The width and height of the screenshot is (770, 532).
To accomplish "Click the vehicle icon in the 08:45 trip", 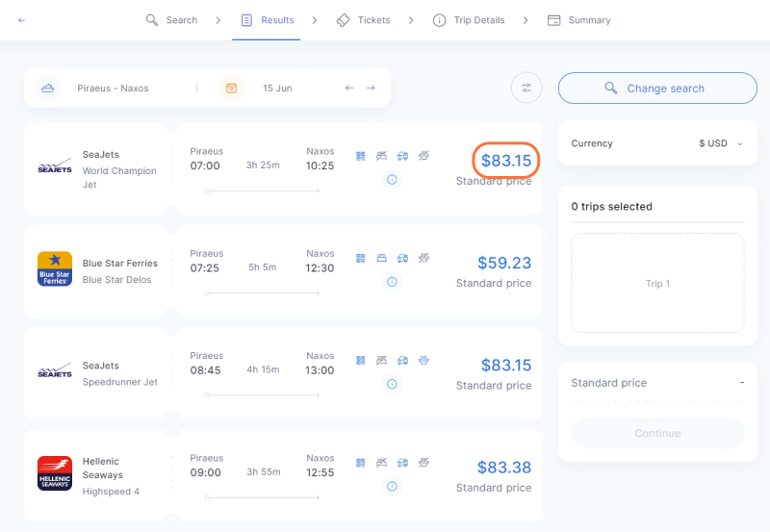I will pos(402,361).
